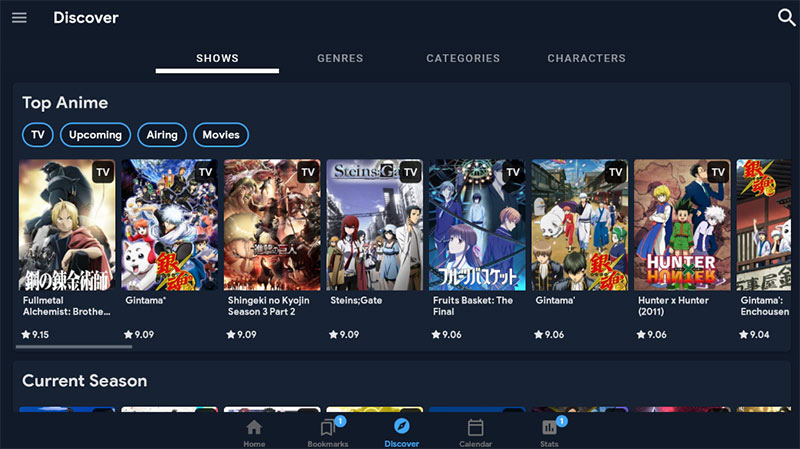
Task: Click the 'Discover' page title
Action: click(x=86, y=18)
